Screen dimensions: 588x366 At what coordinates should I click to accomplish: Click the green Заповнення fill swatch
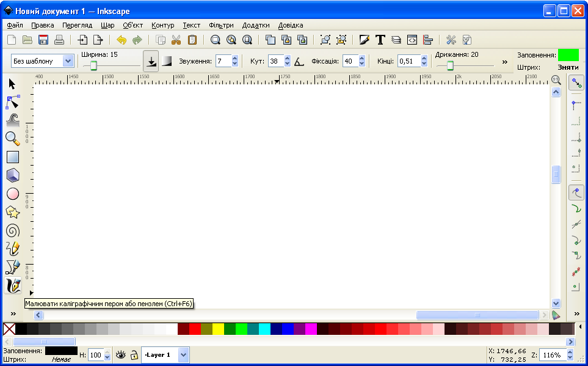pos(568,55)
